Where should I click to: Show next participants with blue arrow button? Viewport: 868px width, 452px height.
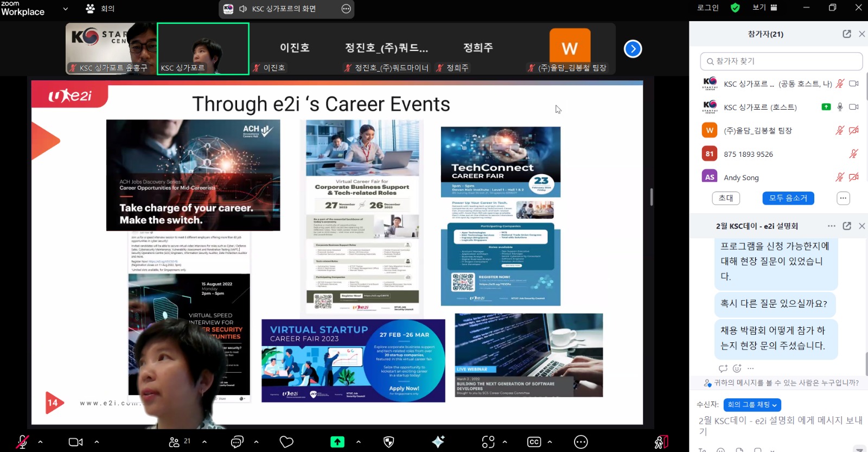click(633, 49)
